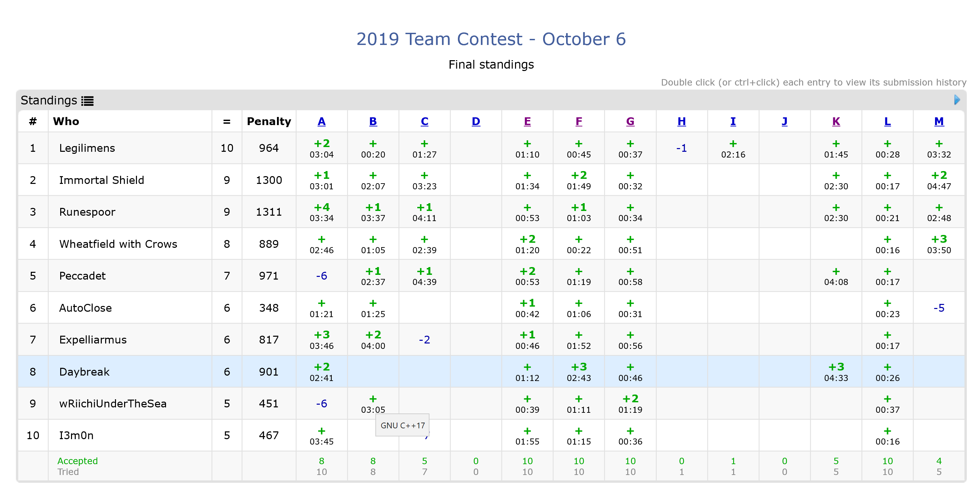Open problem A link
This screenshot has height=500, width=980.
point(322,121)
